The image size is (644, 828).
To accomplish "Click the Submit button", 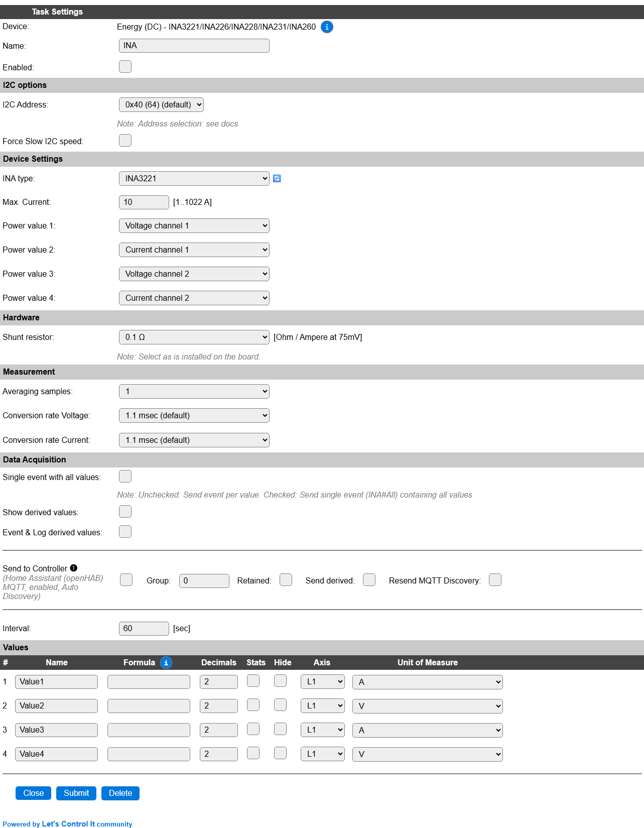I will point(76,793).
